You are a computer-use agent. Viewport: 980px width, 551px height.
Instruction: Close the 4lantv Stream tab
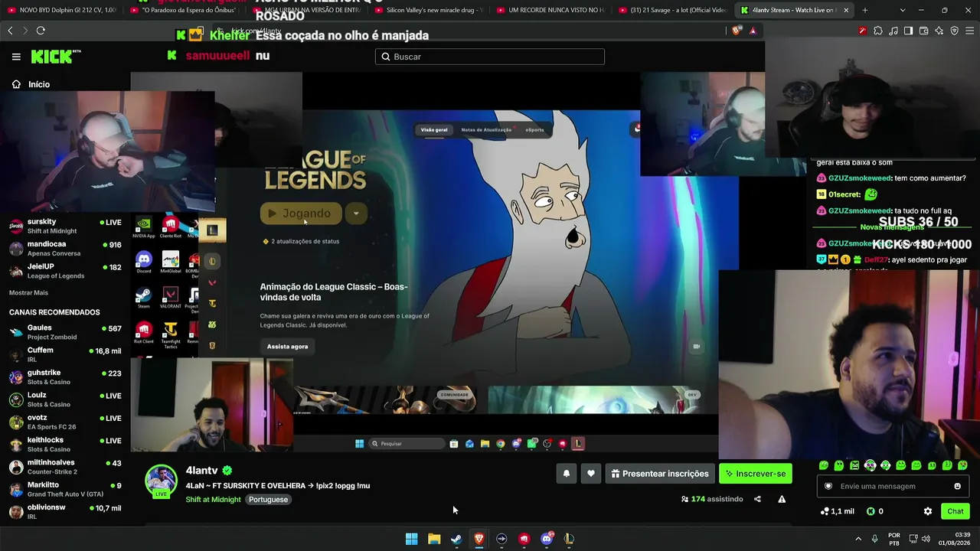[846, 10]
